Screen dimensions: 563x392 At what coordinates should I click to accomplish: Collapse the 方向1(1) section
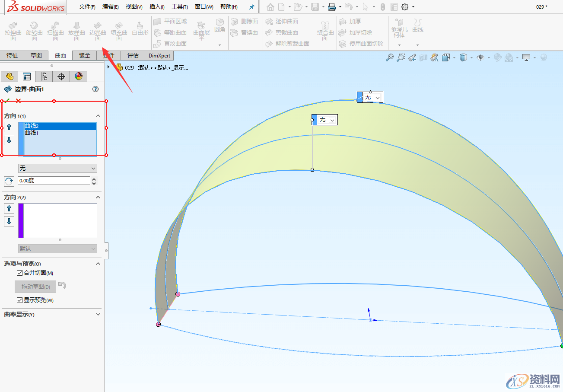[98, 116]
